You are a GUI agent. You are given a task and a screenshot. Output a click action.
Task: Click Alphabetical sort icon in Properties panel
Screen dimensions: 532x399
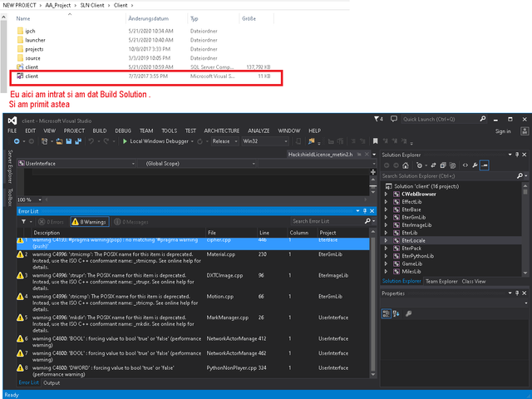tap(396, 314)
